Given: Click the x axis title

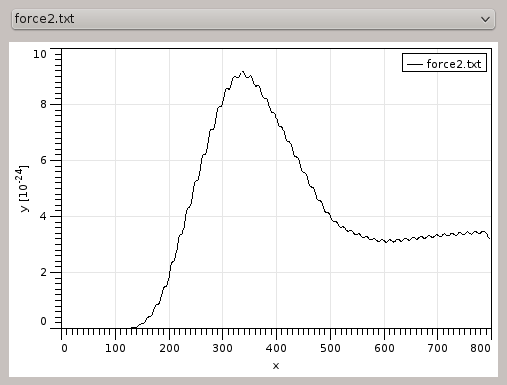Looking at the screenshot, I should (276, 366).
